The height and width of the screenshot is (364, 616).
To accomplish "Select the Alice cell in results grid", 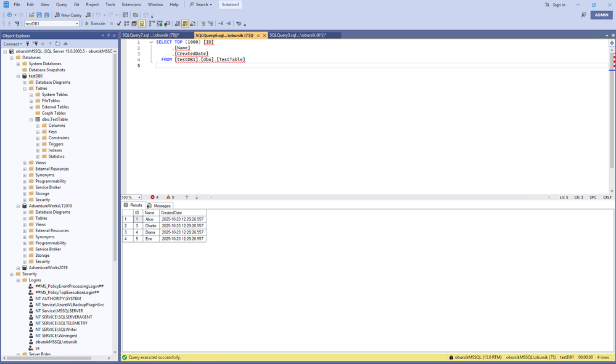I will click(150, 219).
